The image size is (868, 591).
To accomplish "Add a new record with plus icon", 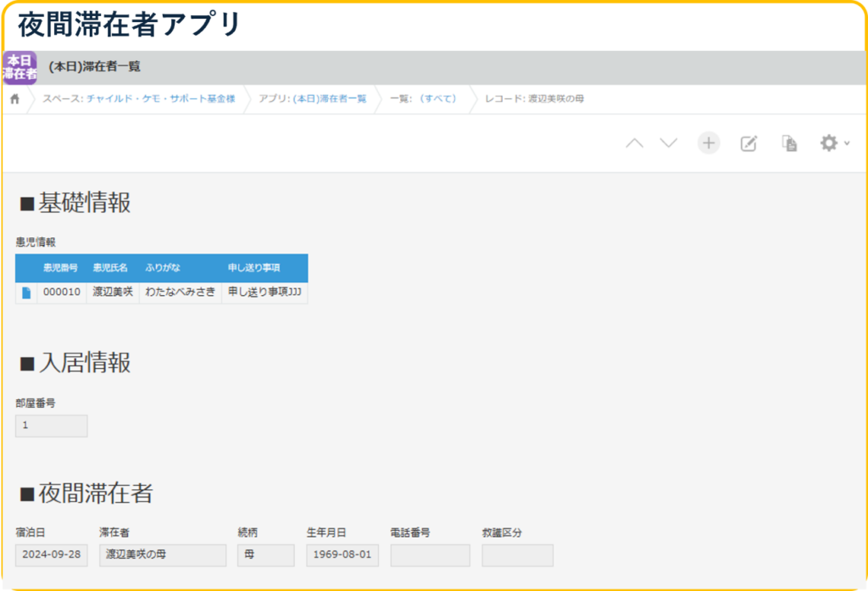I will pos(709,143).
